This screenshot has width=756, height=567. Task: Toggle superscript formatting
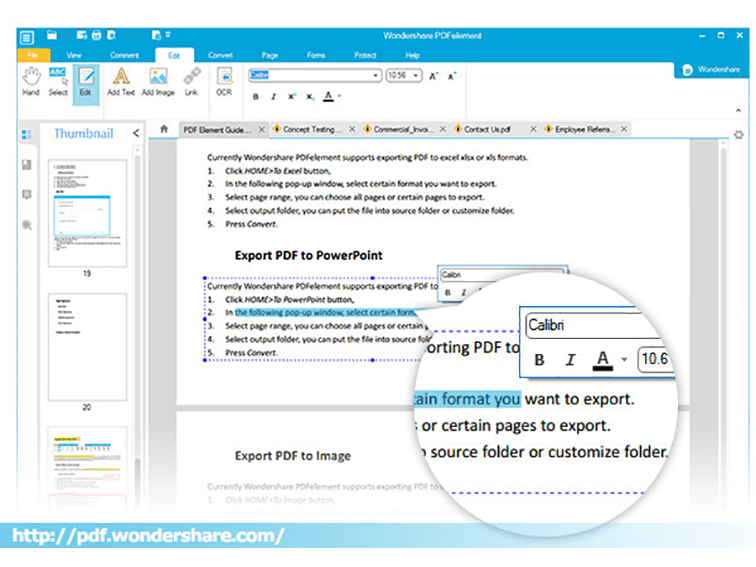[291, 97]
